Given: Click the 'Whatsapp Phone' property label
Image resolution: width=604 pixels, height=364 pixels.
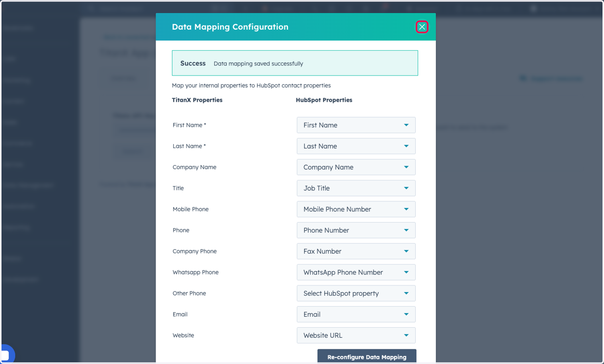Looking at the screenshot, I should (195, 272).
